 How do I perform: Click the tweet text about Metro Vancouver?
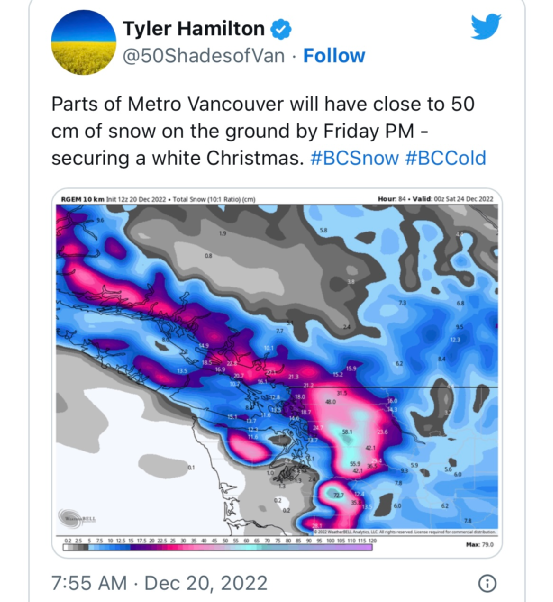[x=269, y=131]
